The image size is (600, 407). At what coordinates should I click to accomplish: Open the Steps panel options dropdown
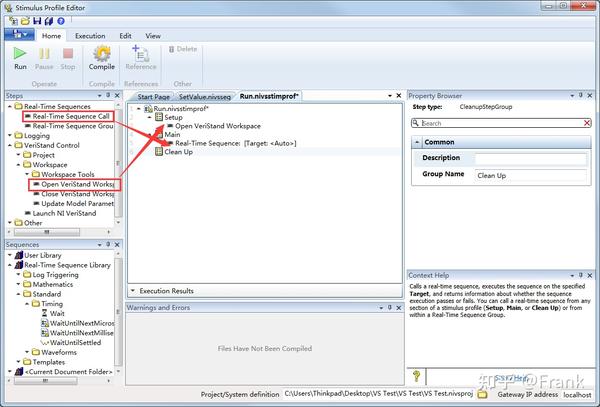pyautogui.click(x=99, y=95)
